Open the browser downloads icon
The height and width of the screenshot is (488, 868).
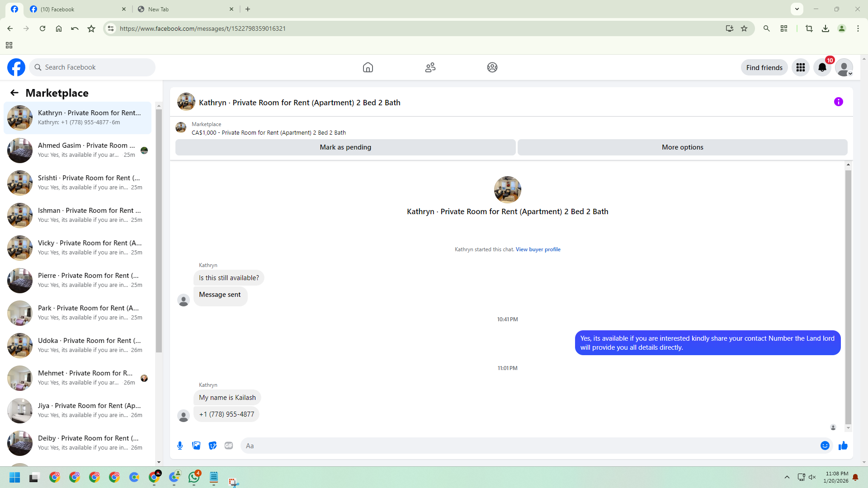click(826, 28)
